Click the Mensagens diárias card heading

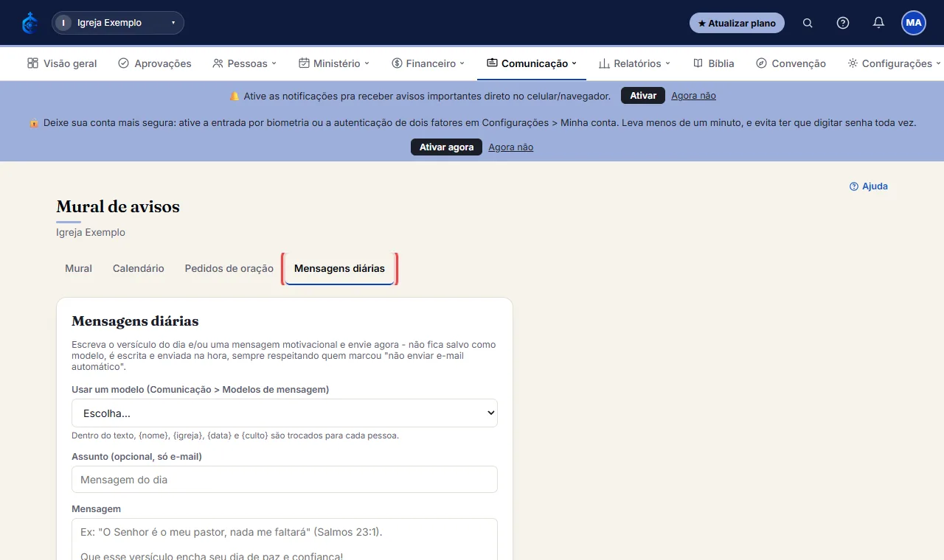[135, 321]
